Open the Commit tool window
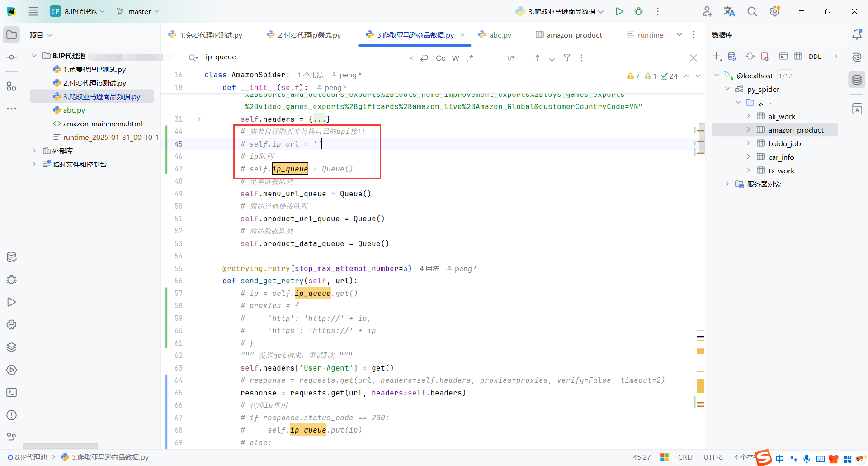This screenshot has width=868, height=466. tap(11, 57)
